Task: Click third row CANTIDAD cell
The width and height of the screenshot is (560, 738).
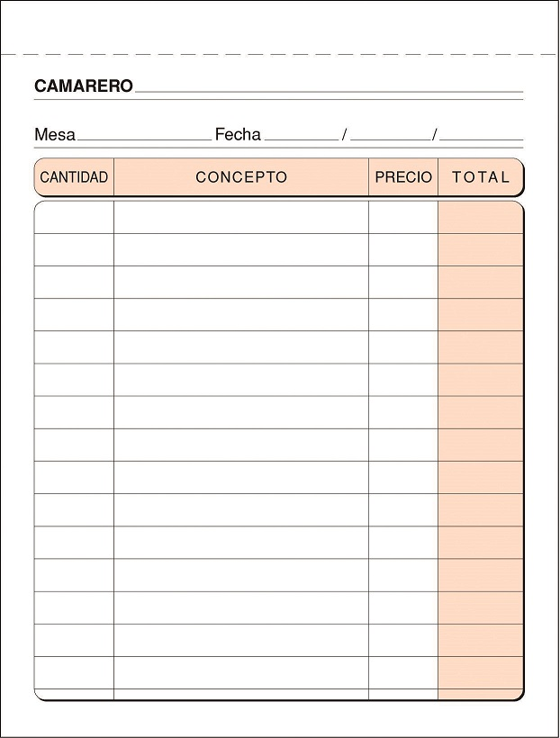Action: [74, 283]
